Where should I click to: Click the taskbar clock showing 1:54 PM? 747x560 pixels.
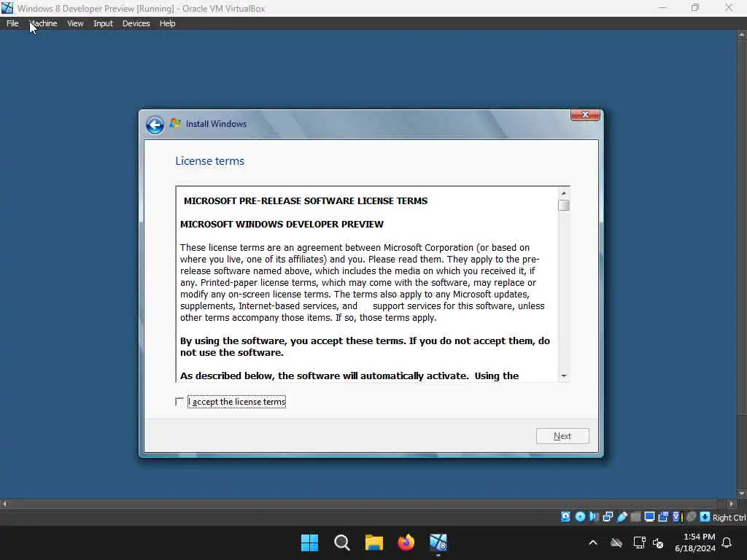pos(695,542)
